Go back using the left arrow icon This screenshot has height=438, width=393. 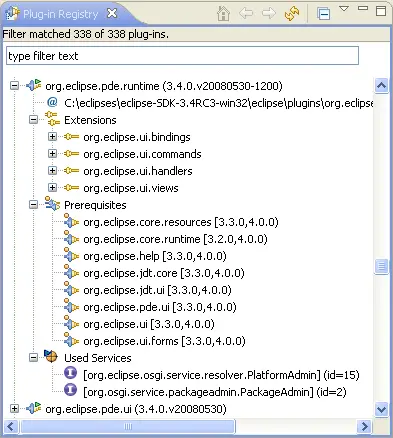(x=246, y=14)
